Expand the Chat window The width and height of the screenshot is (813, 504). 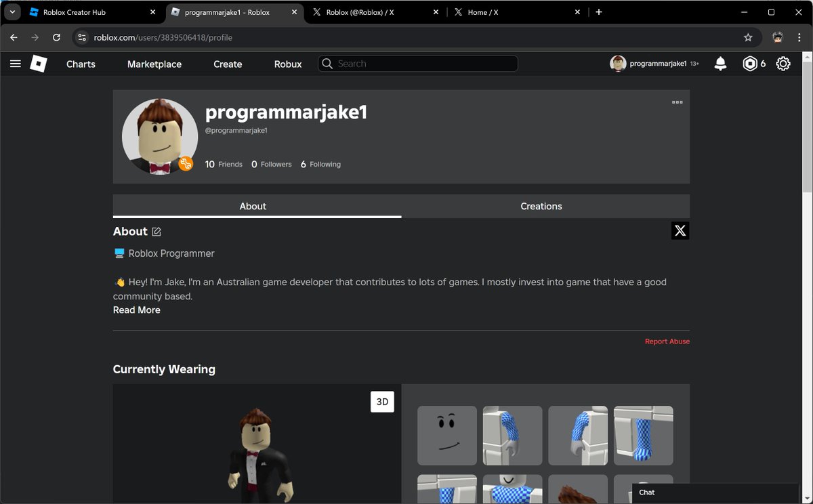(646, 492)
